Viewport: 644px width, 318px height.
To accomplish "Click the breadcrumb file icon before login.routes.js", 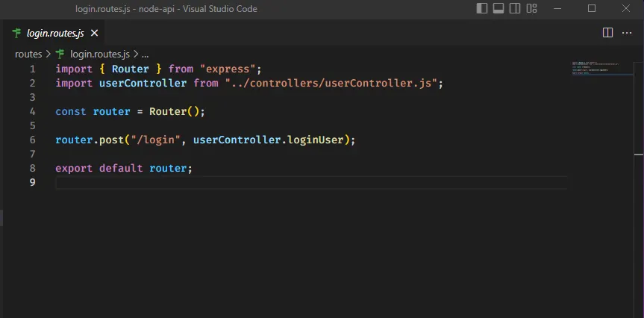I will (x=60, y=54).
